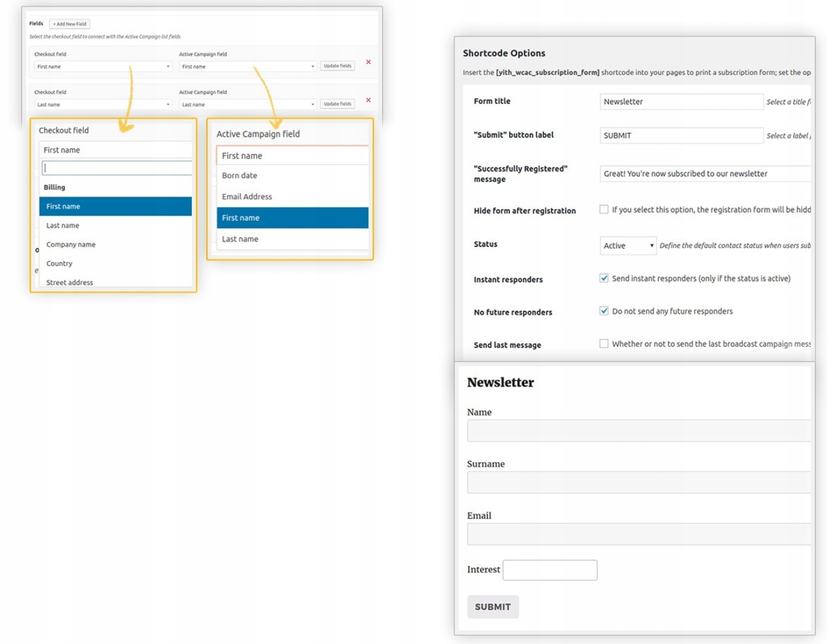Uncheck Send instant responders option
Screen dimensions: 835x644
604,278
